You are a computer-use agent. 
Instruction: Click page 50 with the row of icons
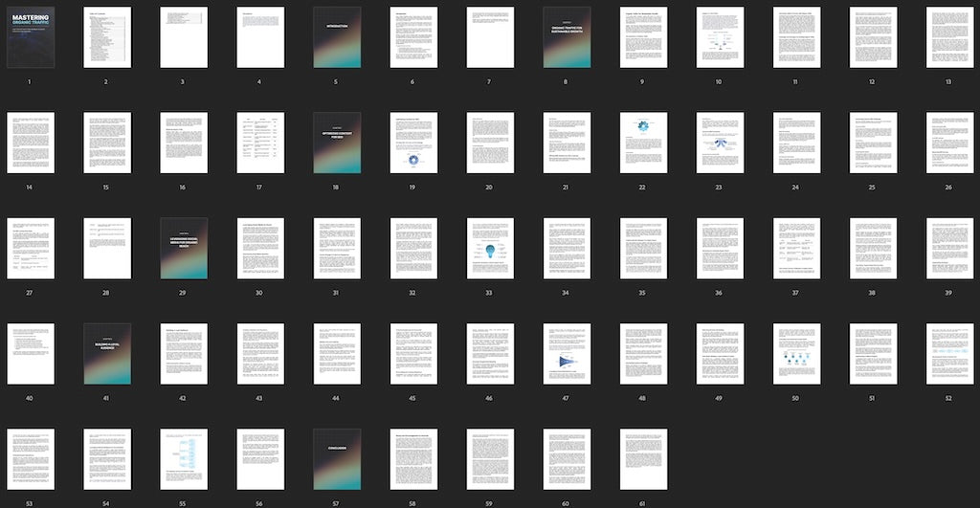click(796, 353)
